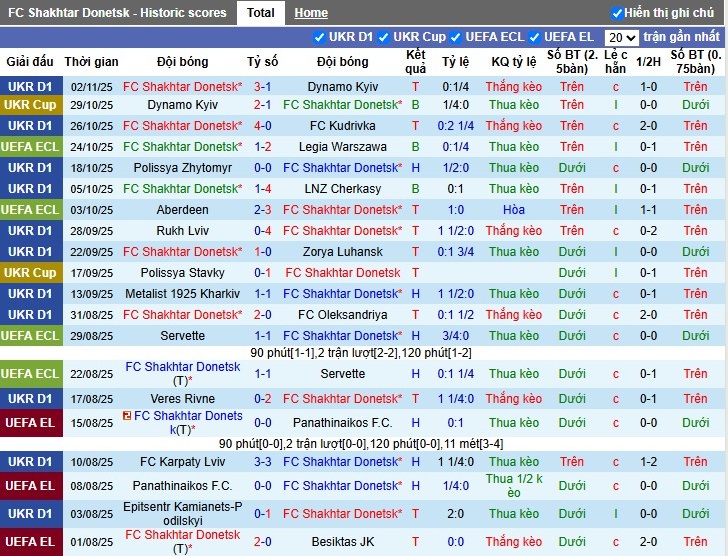The width and height of the screenshot is (728, 556).
Task: Open the Home tab
Action: [311, 13]
